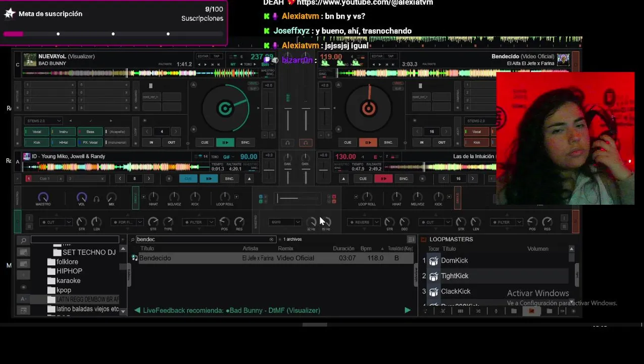Toggle the Instru stem pad on deck C
The height and width of the screenshot is (364, 644).
(63, 132)
